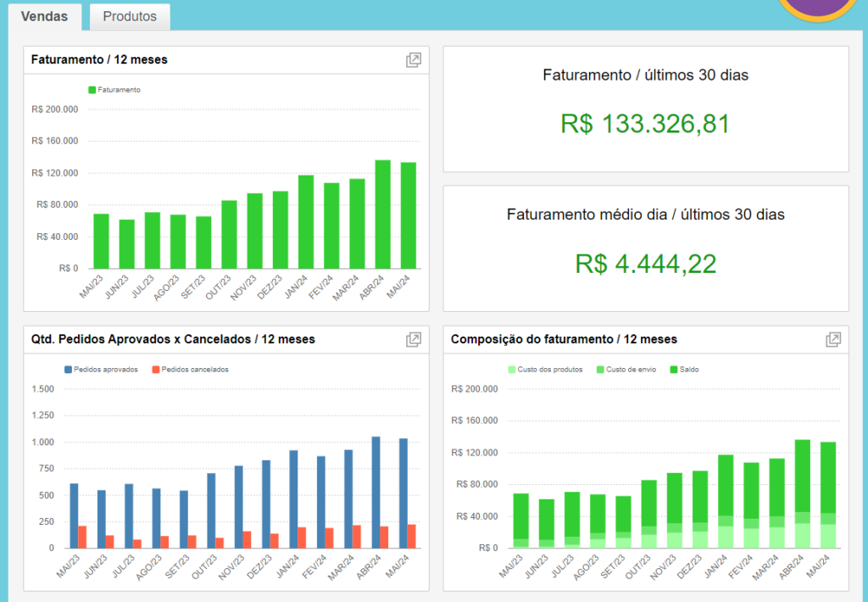Click the Composição do faturamento / 12 meses title

pos(564,339)
